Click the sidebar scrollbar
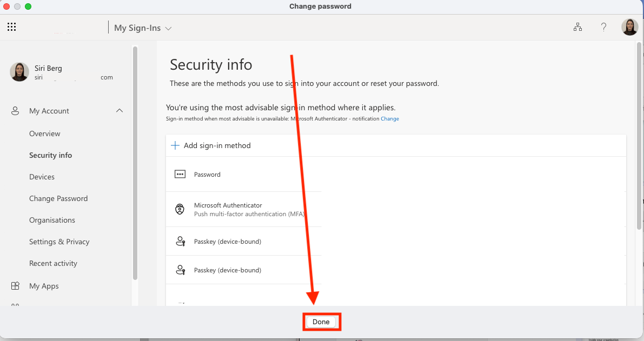Viewport: 644px width, 341px height. point(134,162)
